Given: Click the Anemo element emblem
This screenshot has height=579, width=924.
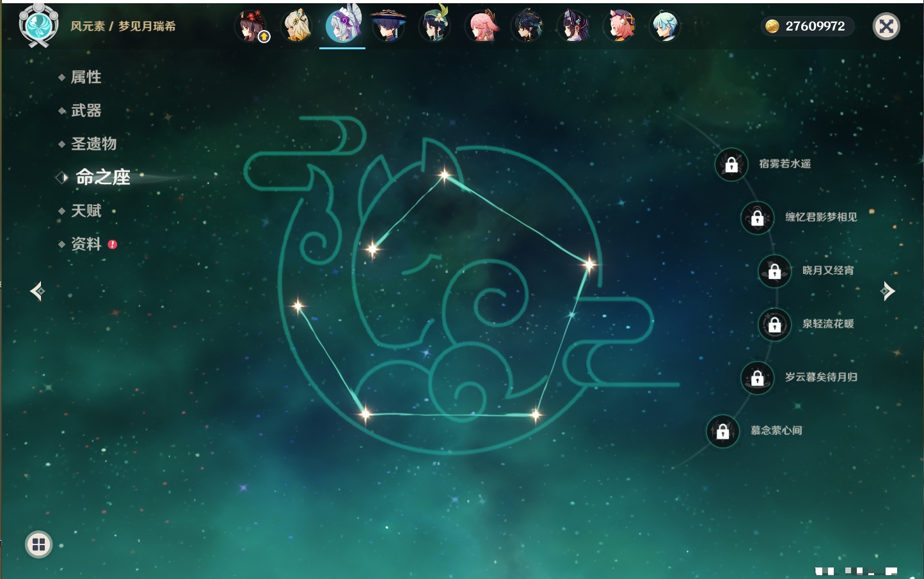Looking at the screenshot, I should click(x=38, y=25).
